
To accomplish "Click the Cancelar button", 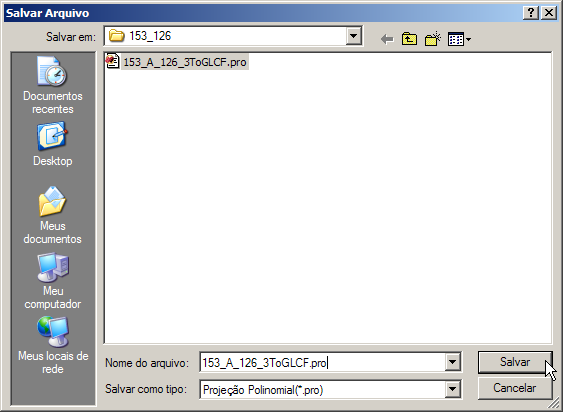I will coord(515,388).
